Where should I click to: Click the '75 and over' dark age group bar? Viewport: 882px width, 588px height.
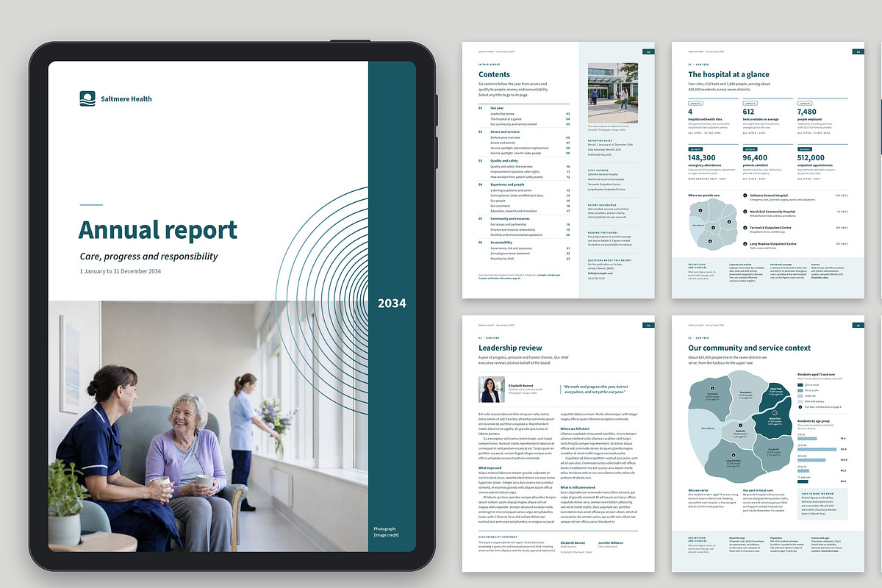[x=803, y=481]
